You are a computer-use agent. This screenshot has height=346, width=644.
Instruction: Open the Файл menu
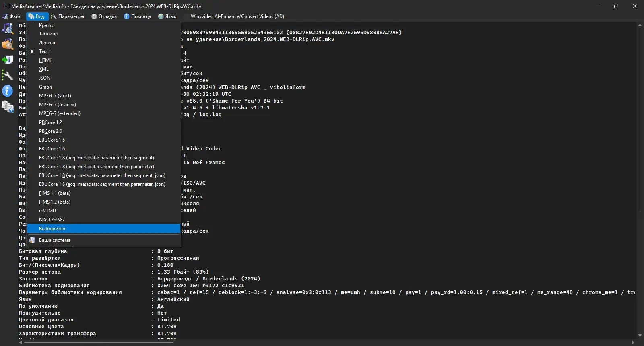coord(12,16)
